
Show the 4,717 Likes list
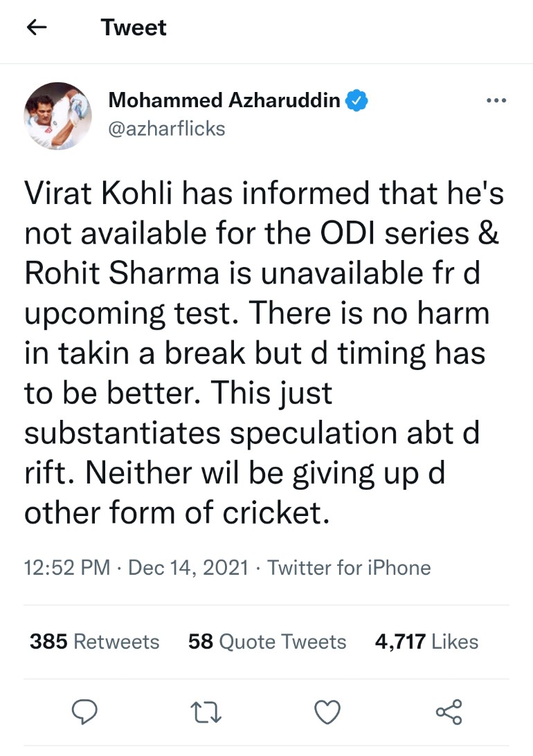pos(426,641)
